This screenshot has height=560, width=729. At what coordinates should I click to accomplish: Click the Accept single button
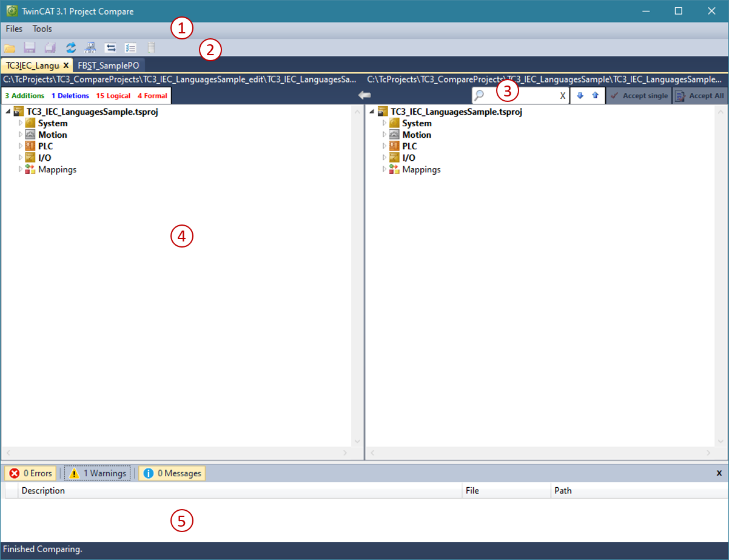pyautogui.click(x=639, y=96)
